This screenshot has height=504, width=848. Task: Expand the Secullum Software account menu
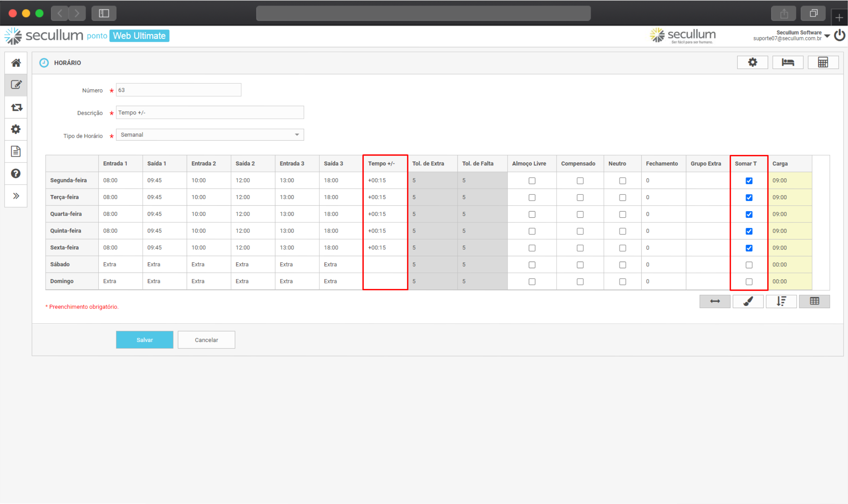click(x=827, y=36)
